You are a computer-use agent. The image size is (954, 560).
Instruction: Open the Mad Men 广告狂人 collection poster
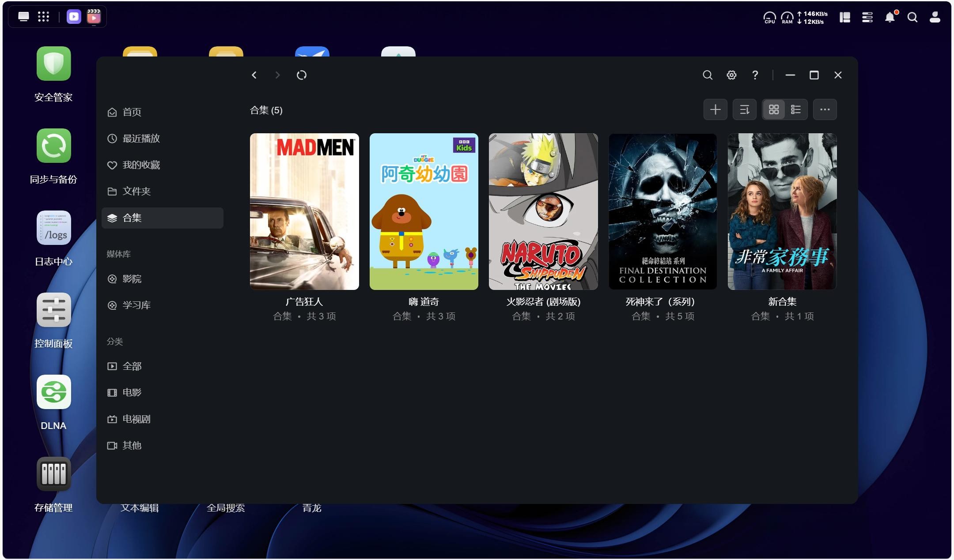304,211
